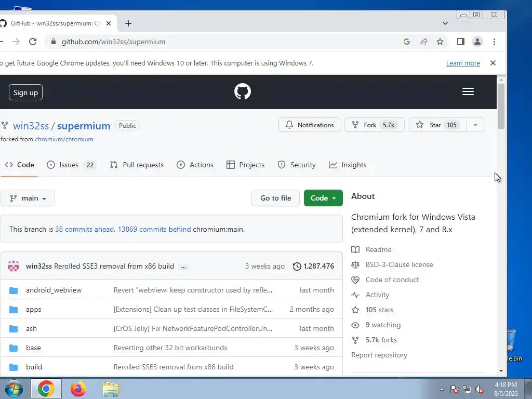Open the Pull requests tab

point(137,165)
